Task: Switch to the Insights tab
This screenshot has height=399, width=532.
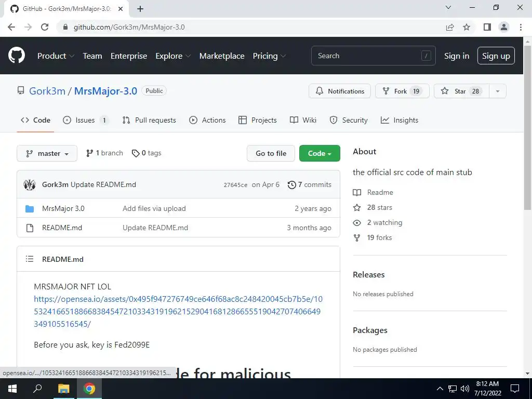Action: [x=400, y=120]
